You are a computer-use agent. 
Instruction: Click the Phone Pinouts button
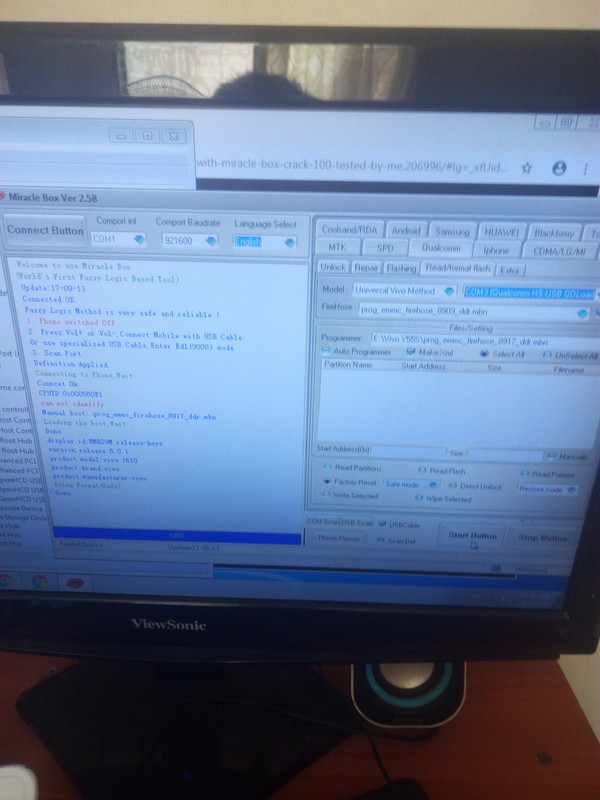[339, 538]
